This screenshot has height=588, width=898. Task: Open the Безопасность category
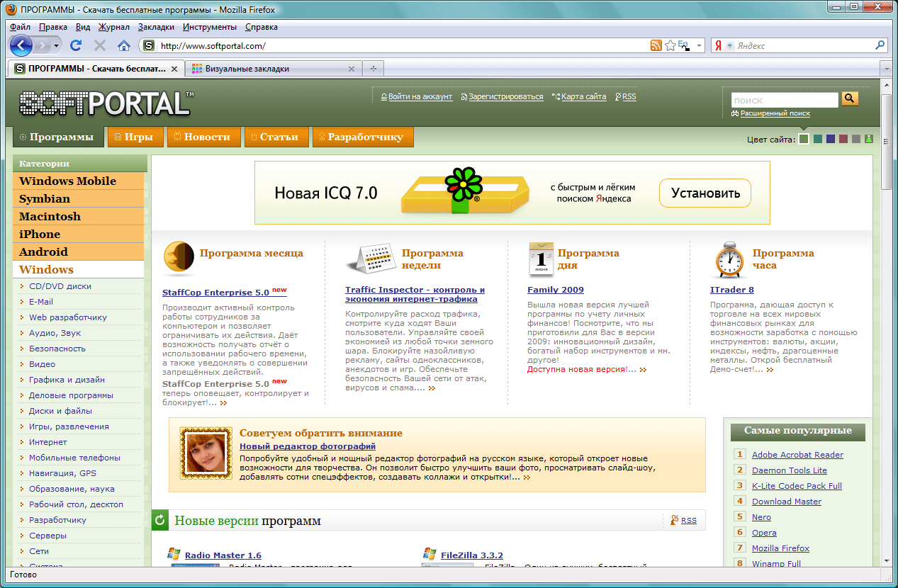pyautogui.click(x=57, y=349)
